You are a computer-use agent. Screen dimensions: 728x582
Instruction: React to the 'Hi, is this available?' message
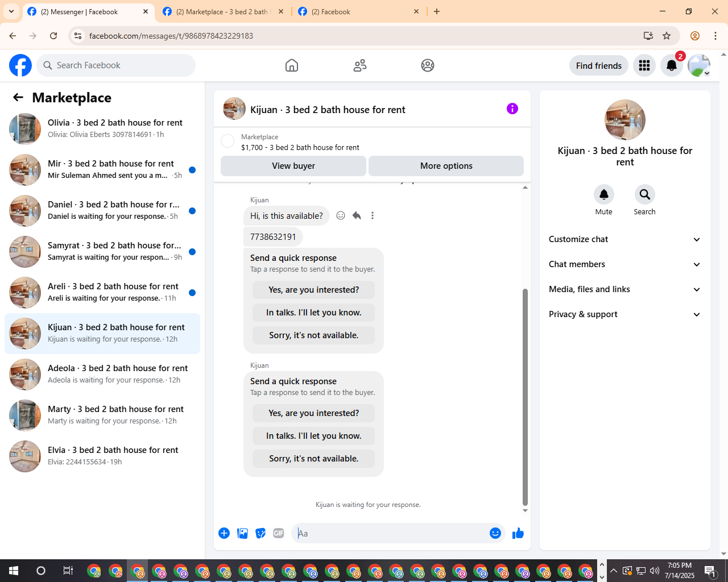tap(341, 215)
